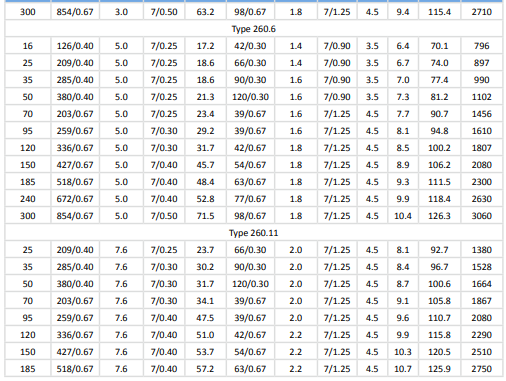Click the cell reading 2710
Image resolution: width=506 pixels, height=381 pixels.
(x=482, y=12)
